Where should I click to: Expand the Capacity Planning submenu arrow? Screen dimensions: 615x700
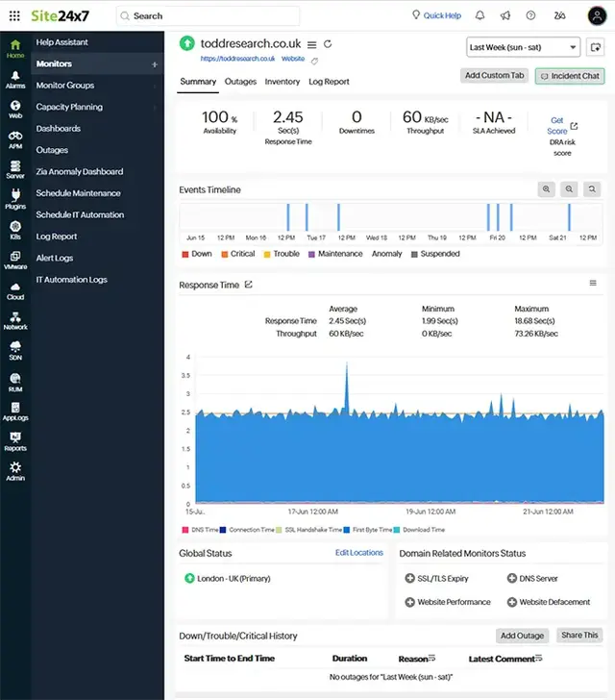pyautogui.click(x=155, y=107)
